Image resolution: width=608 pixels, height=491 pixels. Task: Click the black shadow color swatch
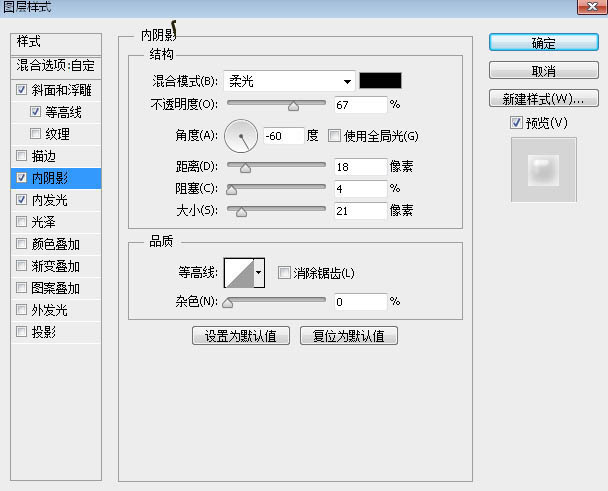tap(380, 81)
